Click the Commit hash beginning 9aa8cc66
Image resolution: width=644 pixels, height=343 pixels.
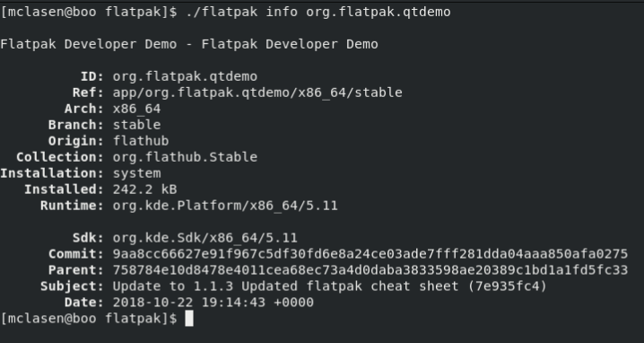tap(370, 254)
